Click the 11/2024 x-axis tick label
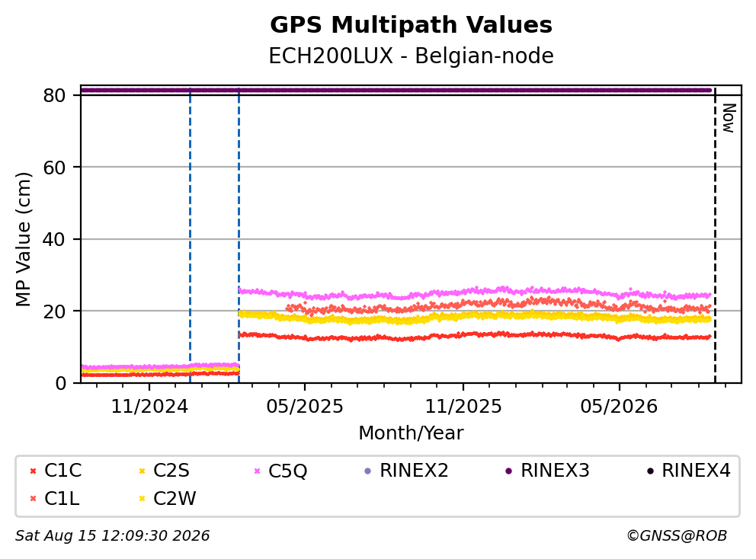The width and height of the screenshot is (756, 559). click(x=149, y=407)
